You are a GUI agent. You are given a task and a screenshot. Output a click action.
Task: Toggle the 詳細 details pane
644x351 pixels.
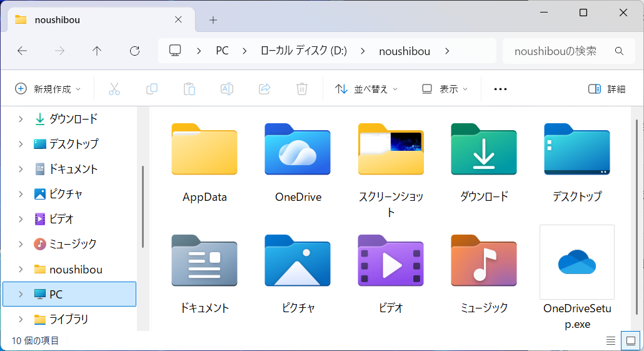pos(606,89)
